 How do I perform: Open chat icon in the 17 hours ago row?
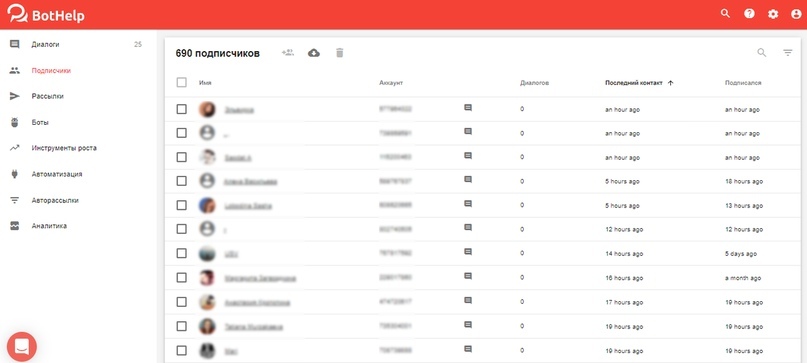[x=468, y=300]
